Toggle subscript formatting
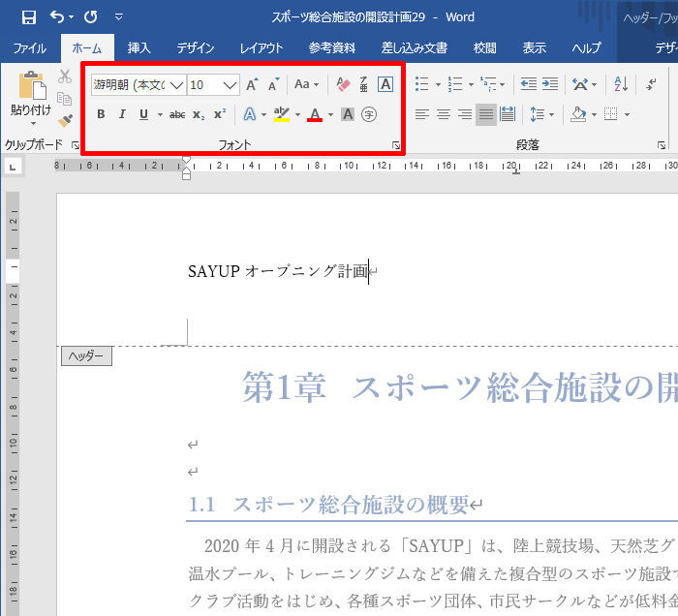 [x=199, y=114]
